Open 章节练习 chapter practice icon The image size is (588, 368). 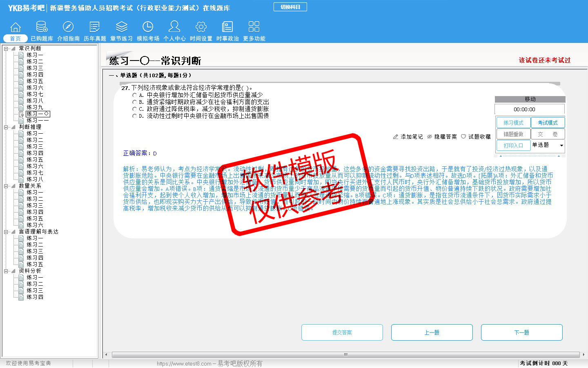coord(121,27)
